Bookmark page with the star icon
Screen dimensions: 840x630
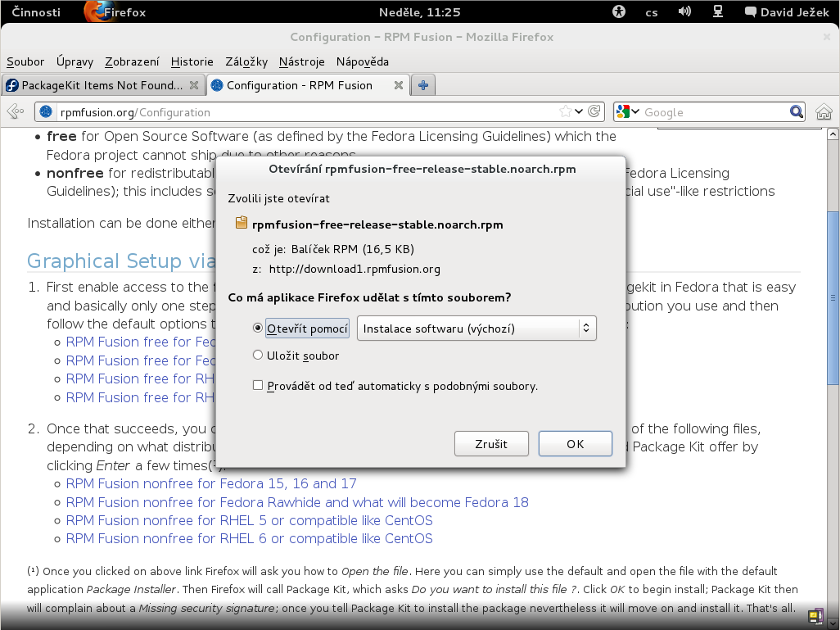tap(565, 111)
